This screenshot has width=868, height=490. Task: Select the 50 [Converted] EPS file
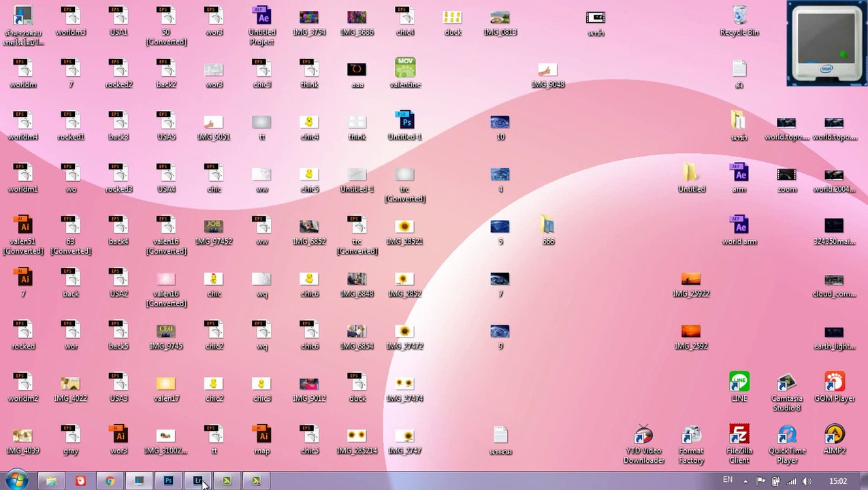click(x=166, y=26)
